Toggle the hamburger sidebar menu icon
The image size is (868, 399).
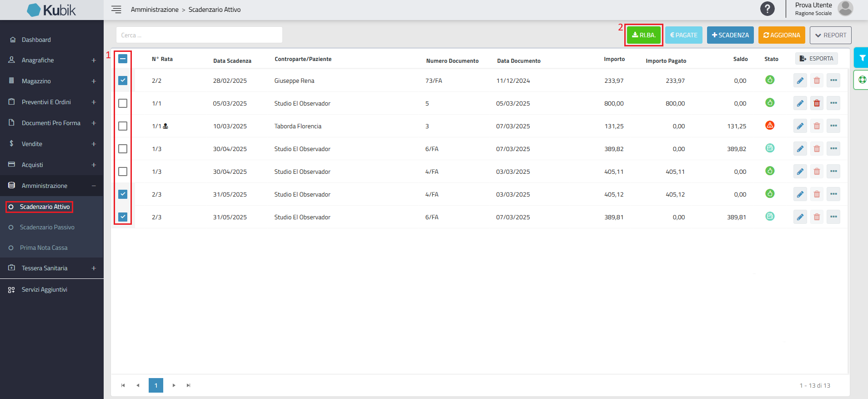click(116, 10)
